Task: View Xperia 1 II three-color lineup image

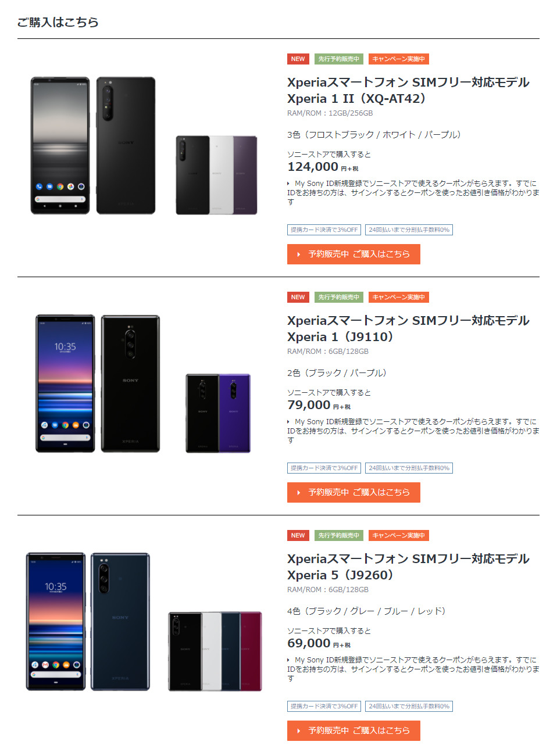Action: coord(216,175)
